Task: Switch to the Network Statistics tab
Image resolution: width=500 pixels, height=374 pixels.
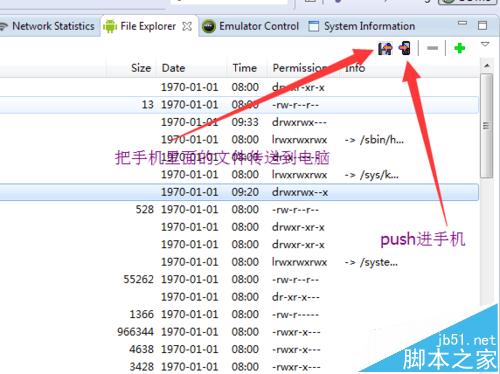Action: [47, 26]
